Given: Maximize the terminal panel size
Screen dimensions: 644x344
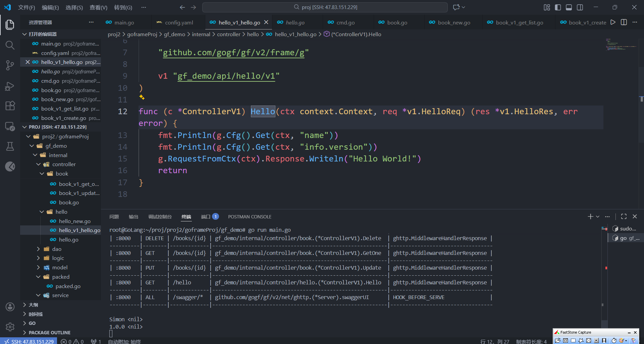Looking at the screenshot, I should [x=624, y=217].
